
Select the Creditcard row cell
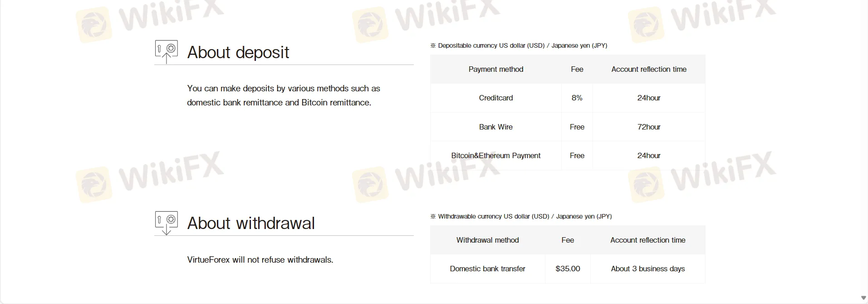tap(495, 98)
